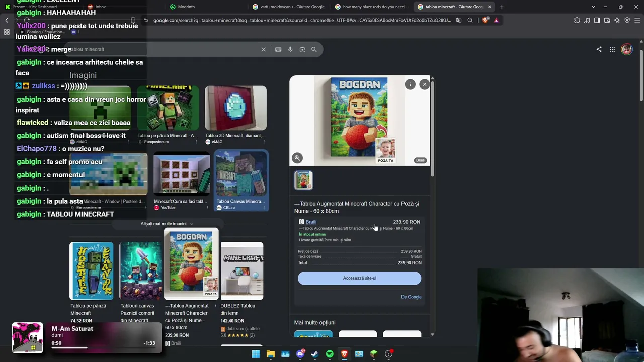Viewport: 644px width, 362px height.
Task: Open a new browser tab
Action: (x=502, y=7)
